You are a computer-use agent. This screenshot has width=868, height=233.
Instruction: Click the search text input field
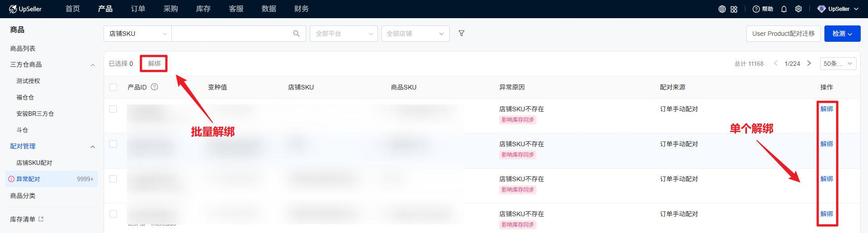(x=232, y=34)
